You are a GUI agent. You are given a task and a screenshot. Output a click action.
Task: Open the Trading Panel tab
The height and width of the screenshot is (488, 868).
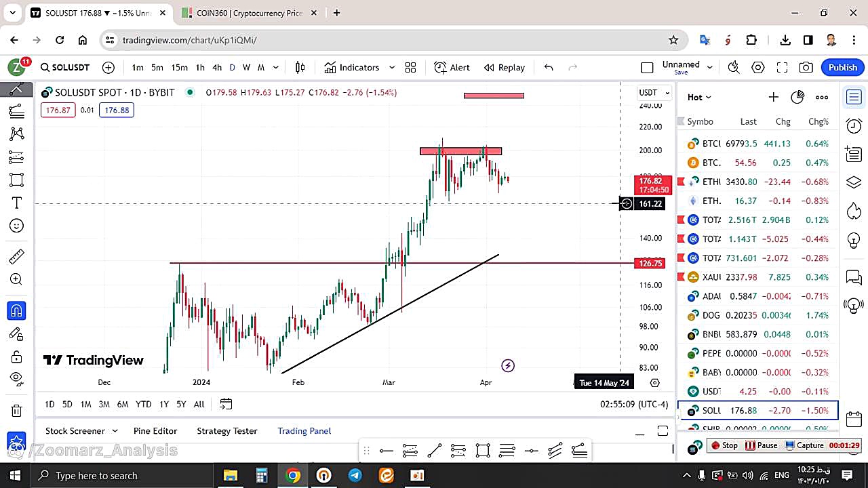coord(304,431)
